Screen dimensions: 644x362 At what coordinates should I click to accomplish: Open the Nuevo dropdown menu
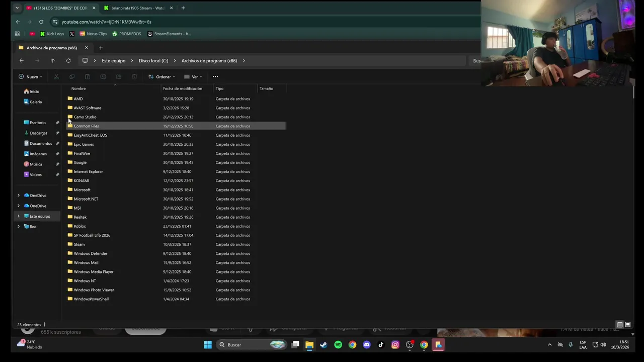coord(31,77)
